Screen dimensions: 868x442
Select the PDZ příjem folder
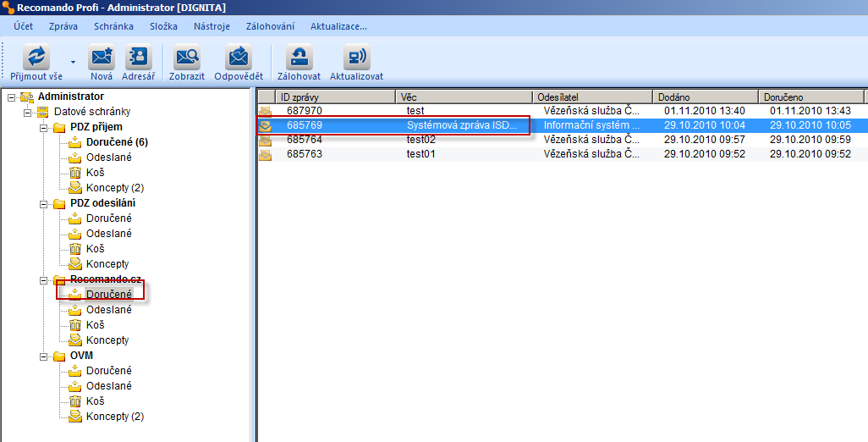96,127
